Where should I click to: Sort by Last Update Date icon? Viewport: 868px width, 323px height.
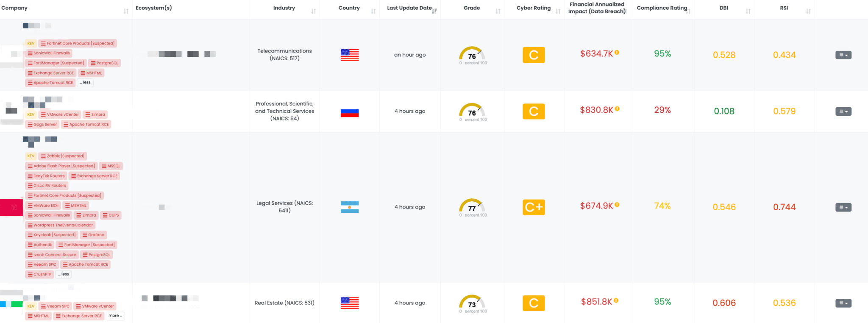click(434, 11)
